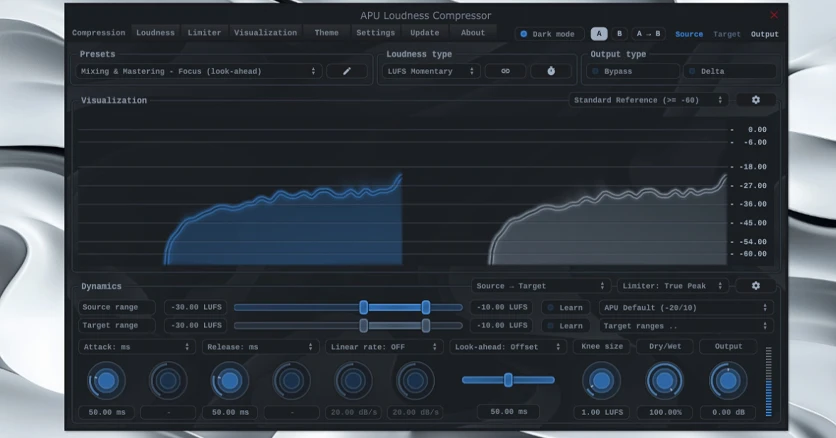Screen dimensions: 836x438
Task: Open Dynamics gear settings
Action: coord(755,286)
